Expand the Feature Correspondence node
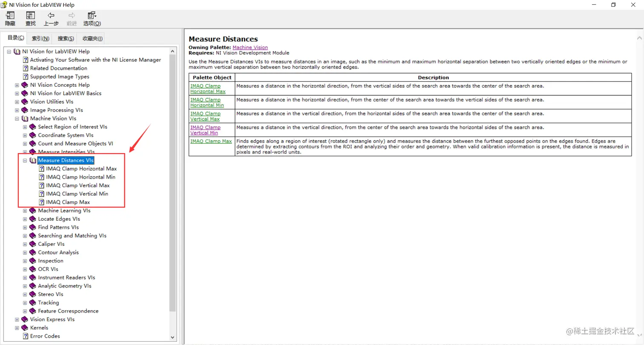The image size is (644, 345). pos(25,311)
